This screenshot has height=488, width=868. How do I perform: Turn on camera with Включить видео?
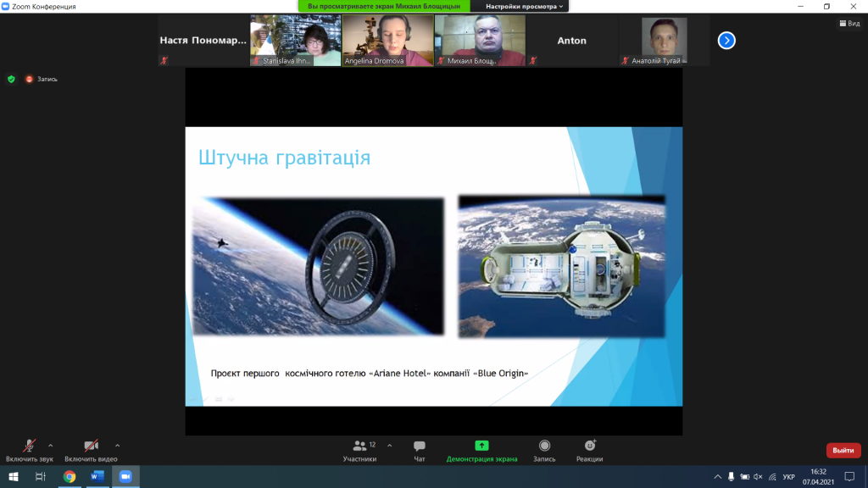[91, 451]
